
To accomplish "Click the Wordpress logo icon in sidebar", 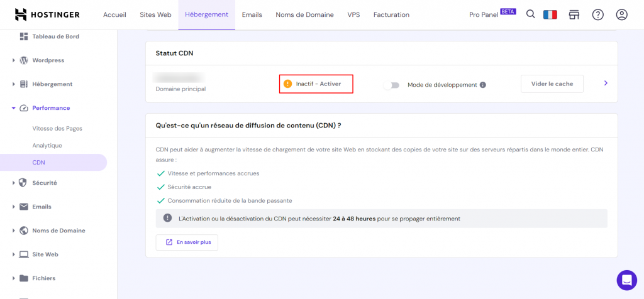I will (x=24, y=60).
